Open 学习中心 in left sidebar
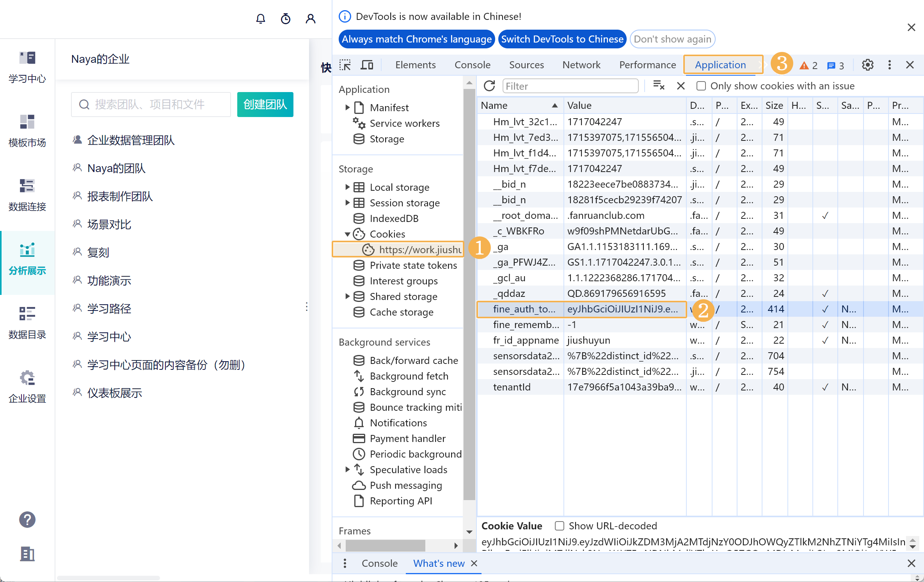 (x=27, y=68)
